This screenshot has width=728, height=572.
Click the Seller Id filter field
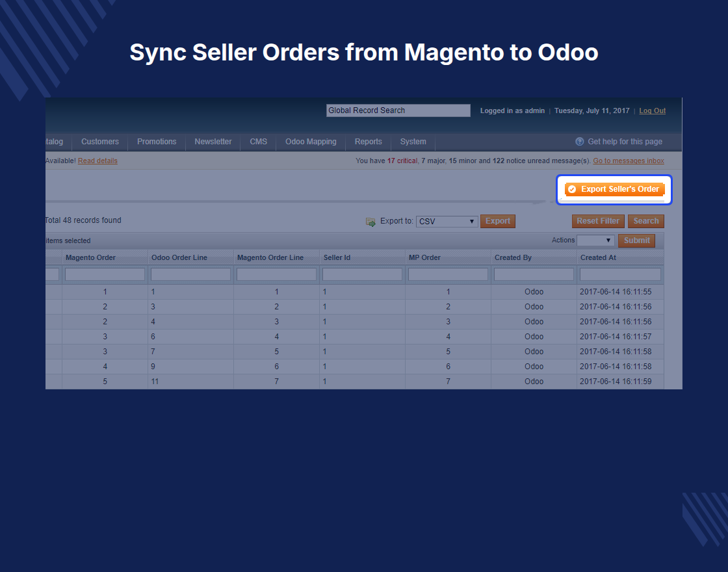click(x=362, y=274)
